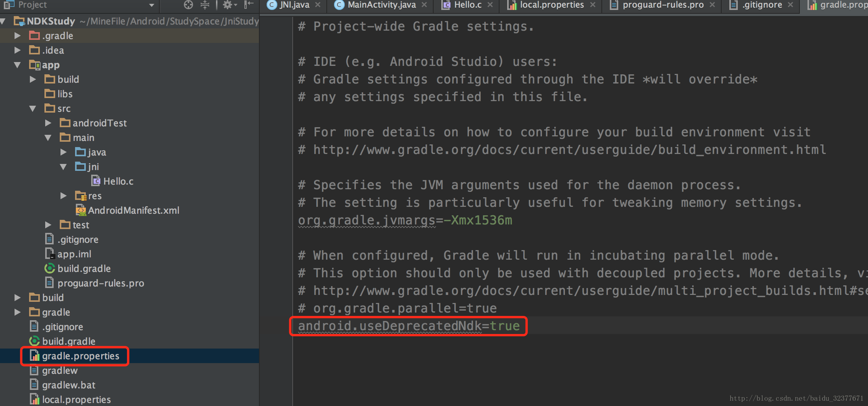
Task: Click the scroll-from-source target icon
Action: [x=188, y=5]
